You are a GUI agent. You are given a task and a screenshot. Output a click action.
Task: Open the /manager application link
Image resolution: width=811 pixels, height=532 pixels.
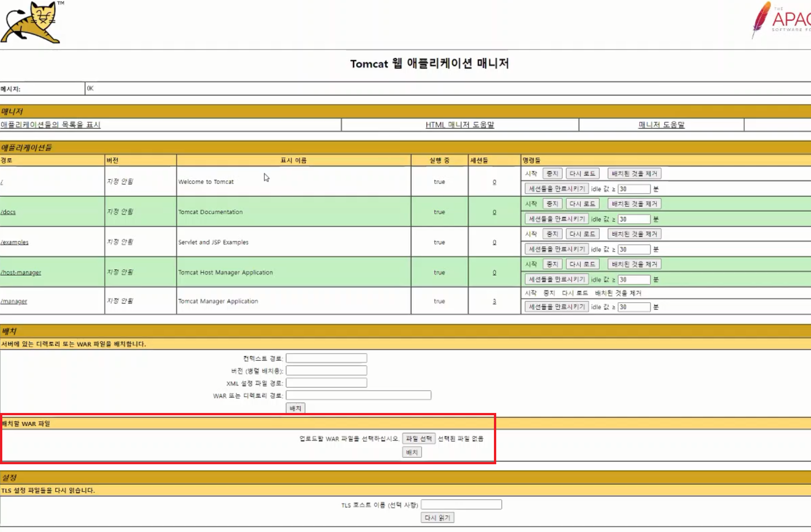click(x=14, y=301)
